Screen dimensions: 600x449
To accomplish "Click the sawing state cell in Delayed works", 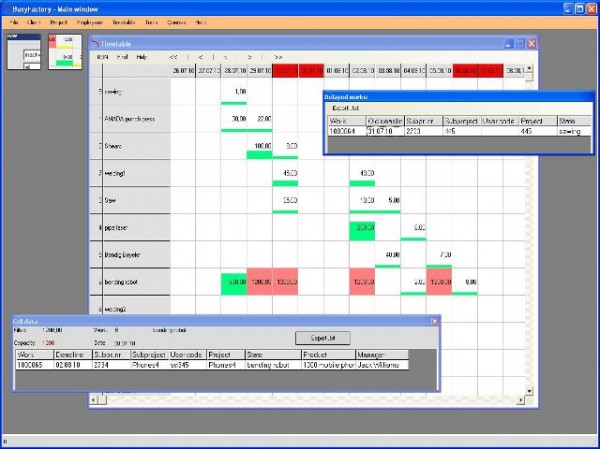I will point(574,131).
